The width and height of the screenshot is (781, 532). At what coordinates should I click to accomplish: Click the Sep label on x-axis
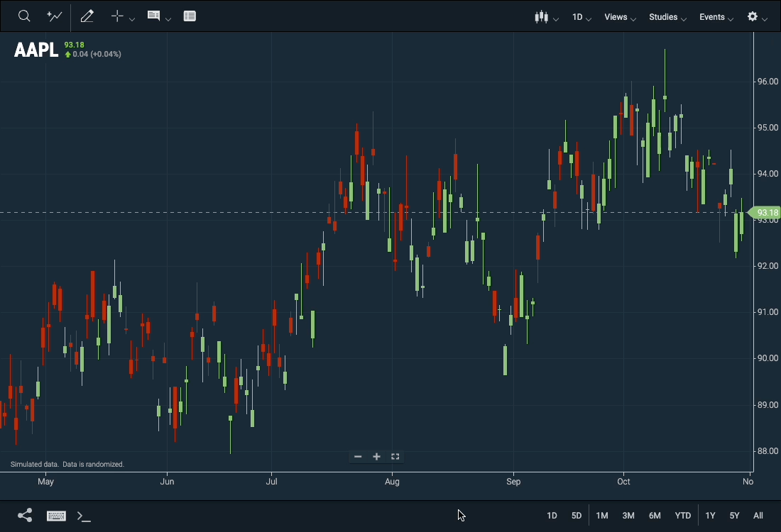513,481
